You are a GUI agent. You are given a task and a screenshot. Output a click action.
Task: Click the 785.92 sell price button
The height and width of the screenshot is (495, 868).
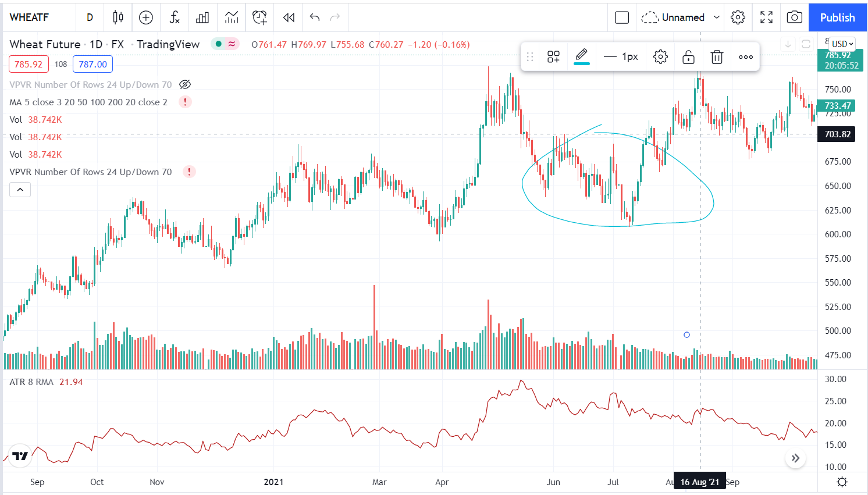pyautogui.click(x=29, y=64)
